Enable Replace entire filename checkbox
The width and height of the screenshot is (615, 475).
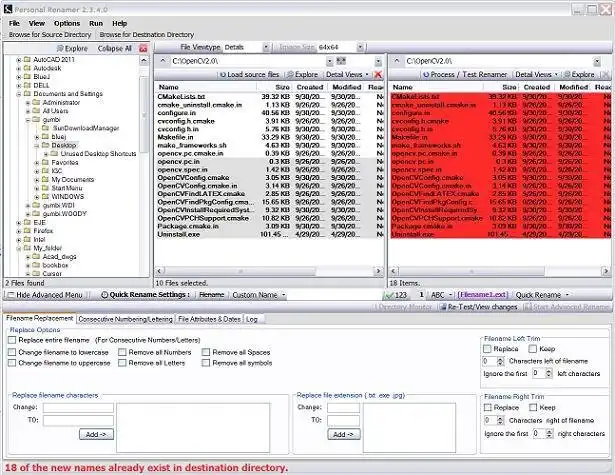click(x=12, y=340)
